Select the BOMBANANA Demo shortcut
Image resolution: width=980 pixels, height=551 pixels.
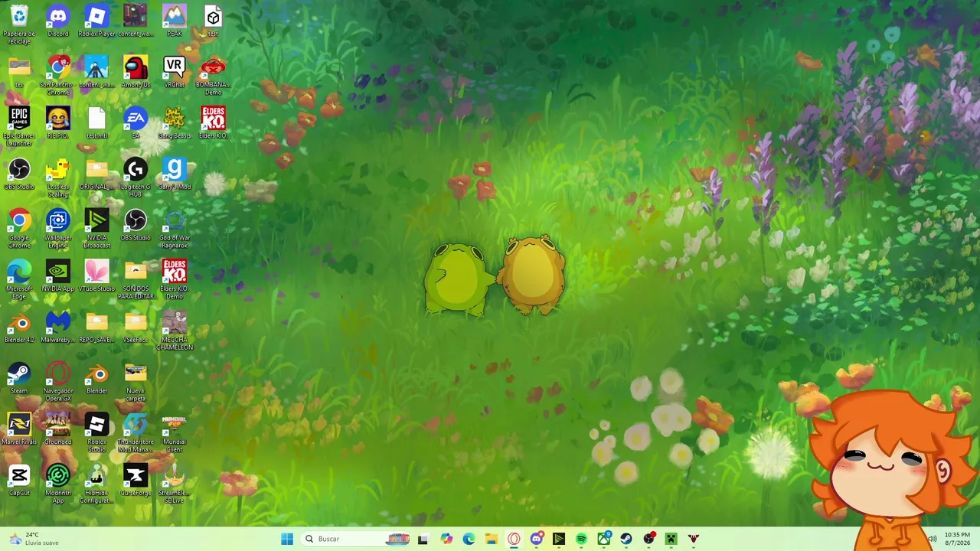[213, 75]
